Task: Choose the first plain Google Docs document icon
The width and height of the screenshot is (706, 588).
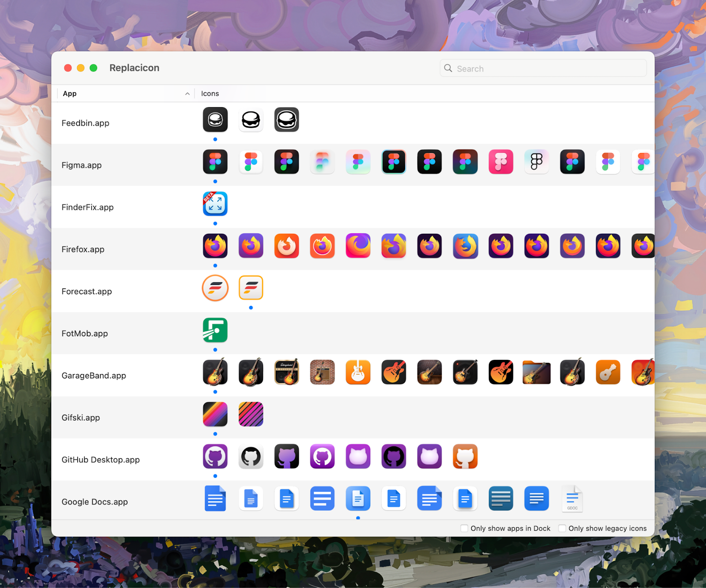Action: 215,498
